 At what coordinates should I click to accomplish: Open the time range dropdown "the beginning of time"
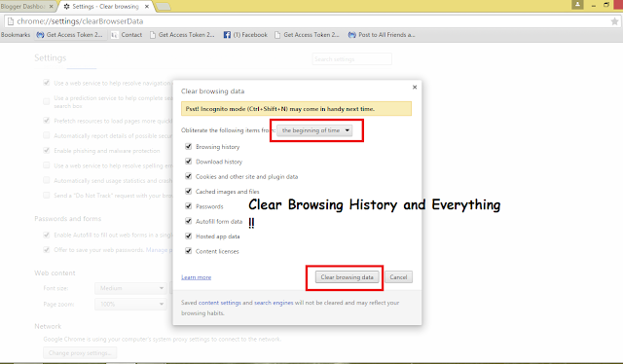tap(314, 130)
